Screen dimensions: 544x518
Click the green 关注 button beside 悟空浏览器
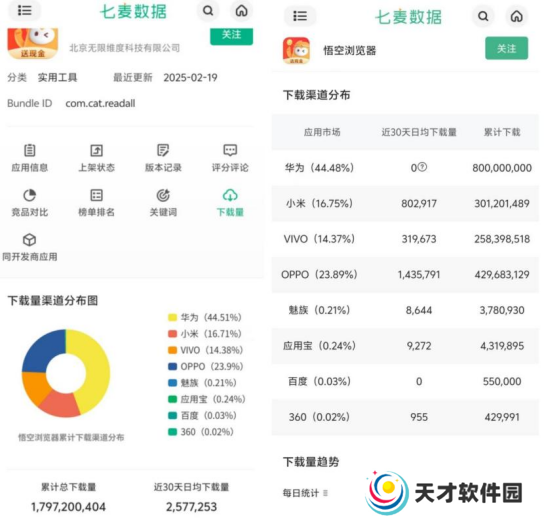tap(507, 48)
